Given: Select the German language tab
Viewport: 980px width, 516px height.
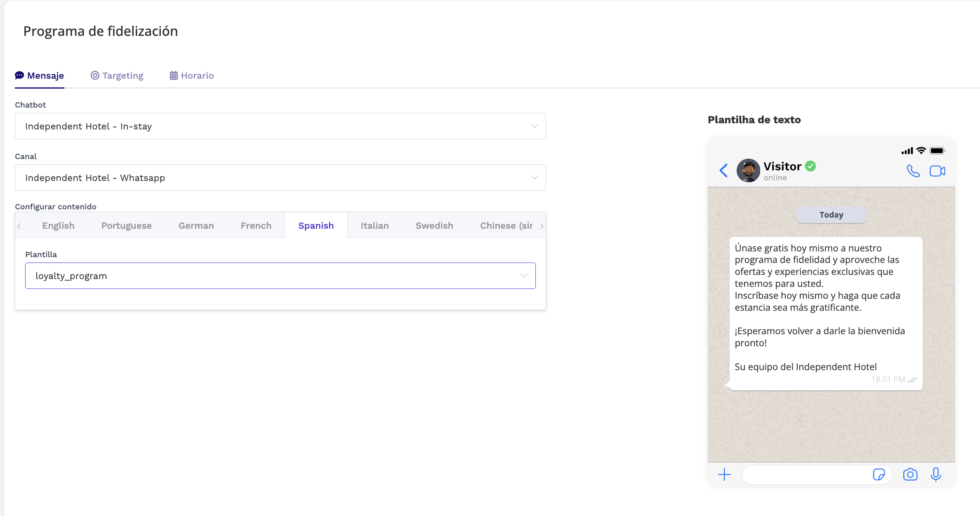Looking at the screenshot, I should click(196, 225).
